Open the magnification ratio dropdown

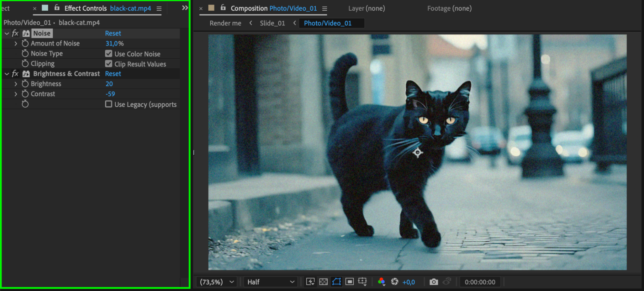click(217, 282)
